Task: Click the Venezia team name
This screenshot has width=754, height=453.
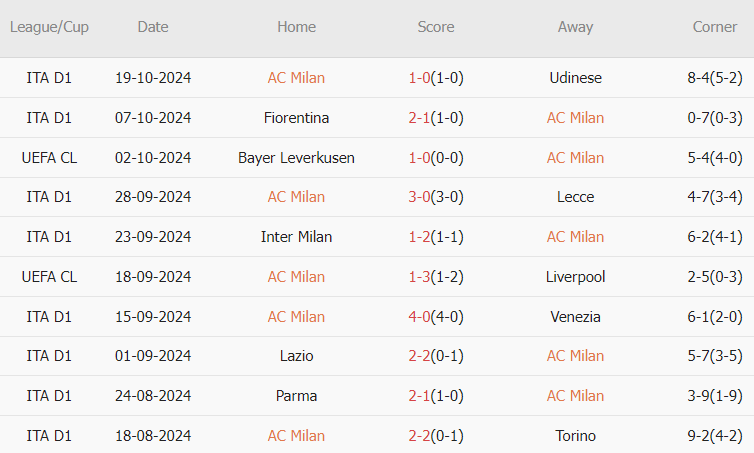Action: (x=575, y=317)
